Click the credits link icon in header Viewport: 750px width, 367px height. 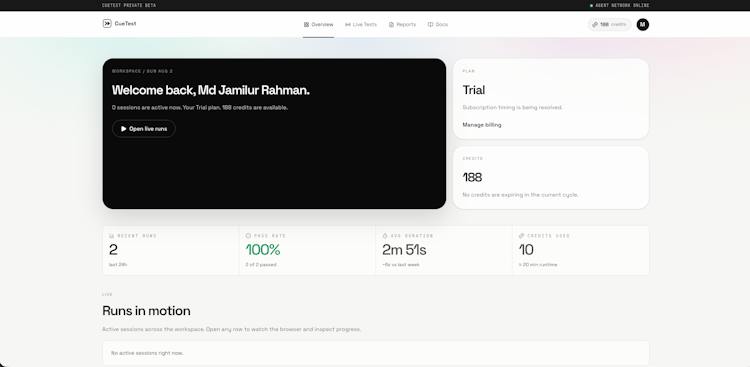(x=595, y=24)
